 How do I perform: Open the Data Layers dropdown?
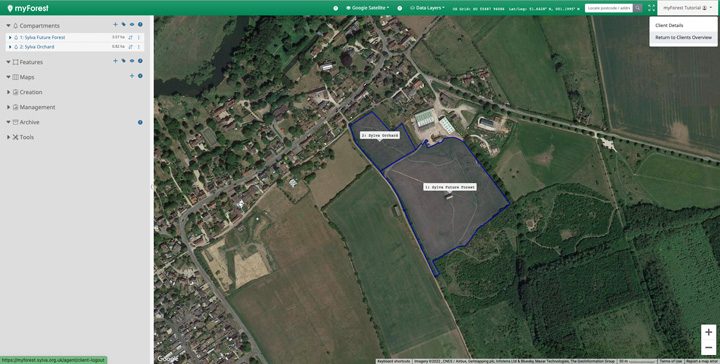[427, 8]
